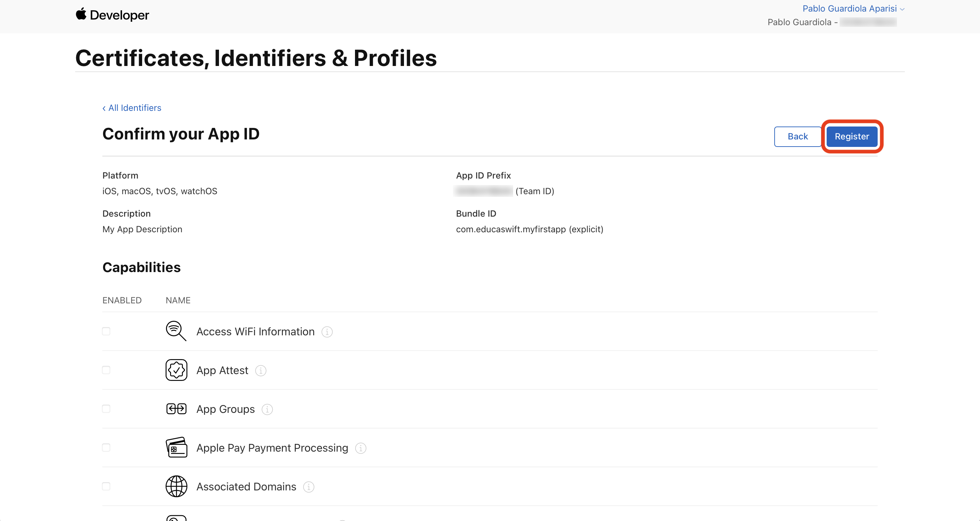This screenshot has height=521, width=980.
Task: Click the App Attest badge icon
Action: coord(176,370)
